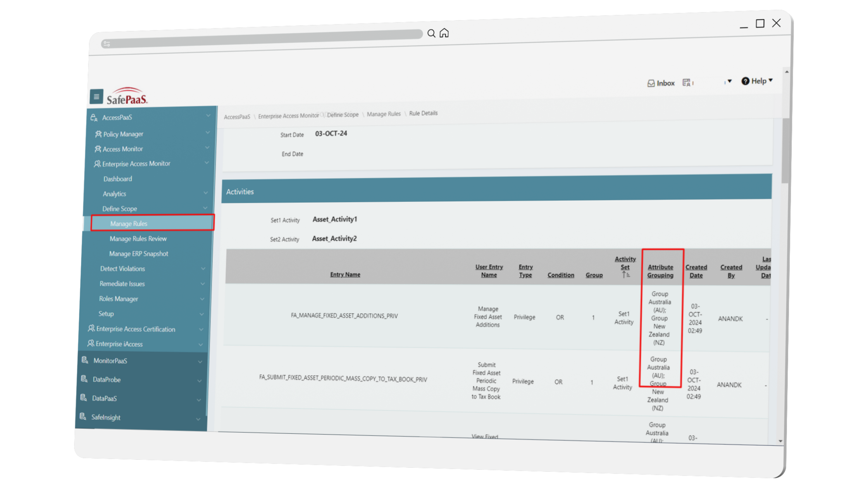The image size is (868, 488).
Task: Expand the Access Monitor chevron
Action: coord(207,148)
